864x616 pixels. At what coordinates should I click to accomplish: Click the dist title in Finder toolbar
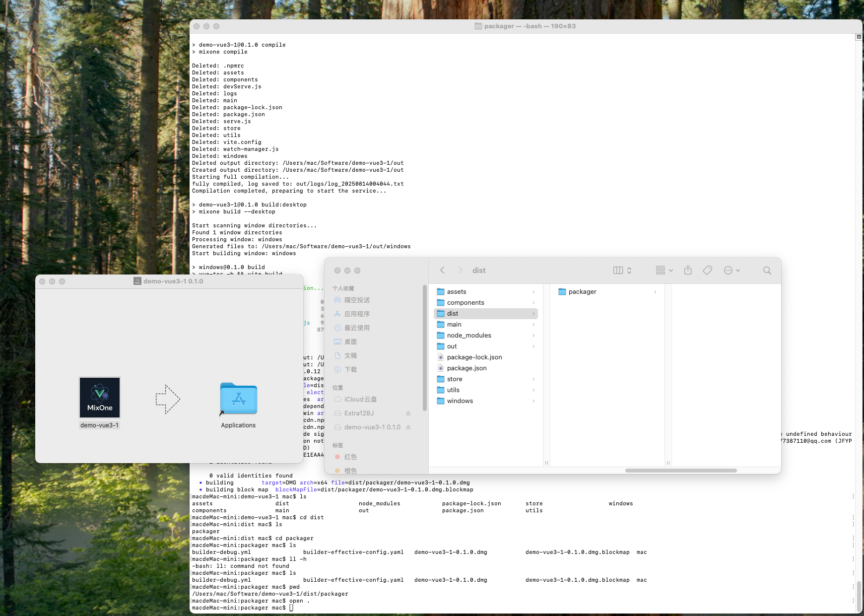pos(479,270)
